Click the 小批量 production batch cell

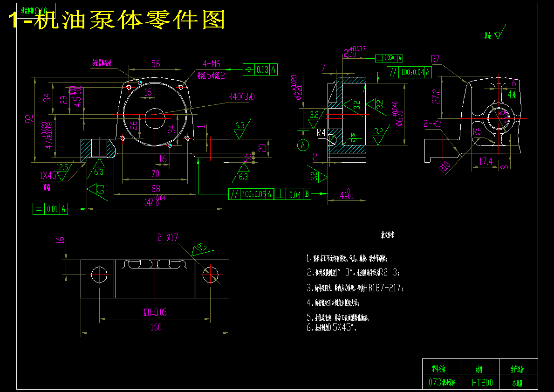(518, 383)
